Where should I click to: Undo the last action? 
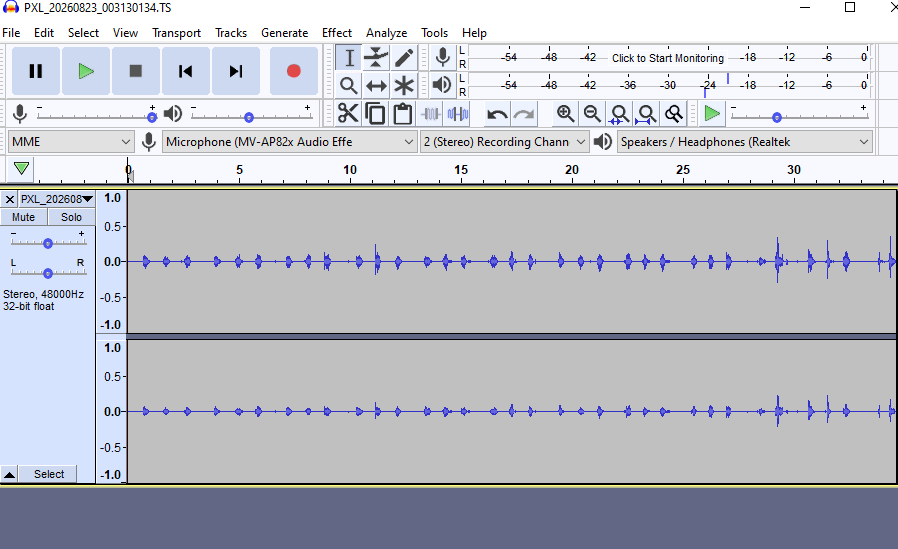pos(497,114)
